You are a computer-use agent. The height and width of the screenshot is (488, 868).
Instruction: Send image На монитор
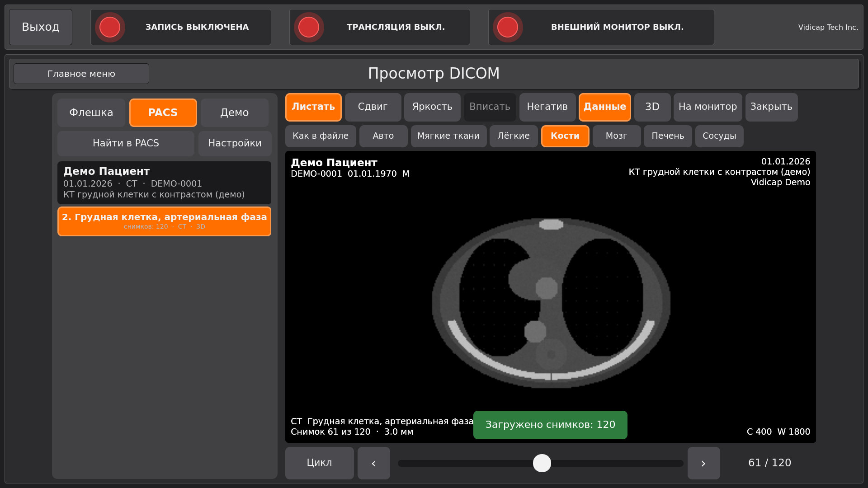708,107
